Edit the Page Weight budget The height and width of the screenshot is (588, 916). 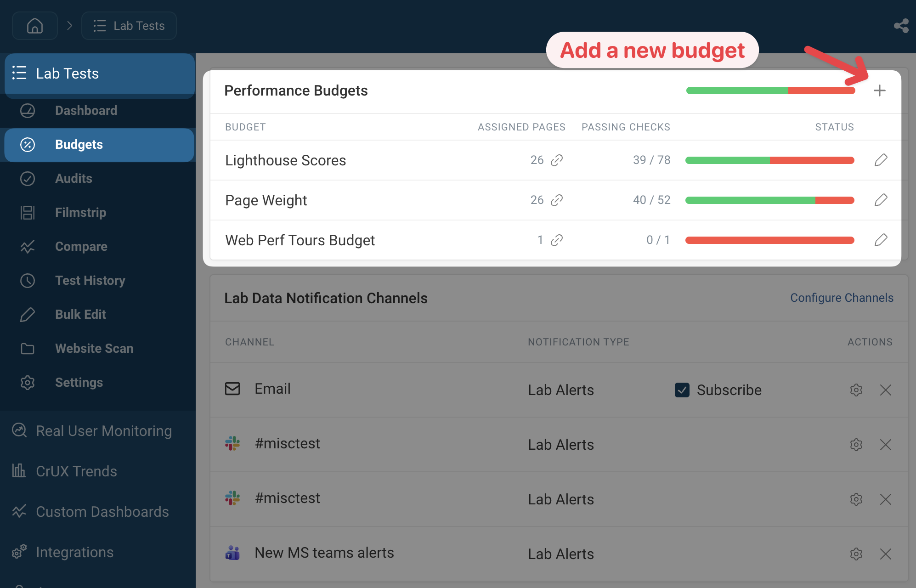point(881,200)
